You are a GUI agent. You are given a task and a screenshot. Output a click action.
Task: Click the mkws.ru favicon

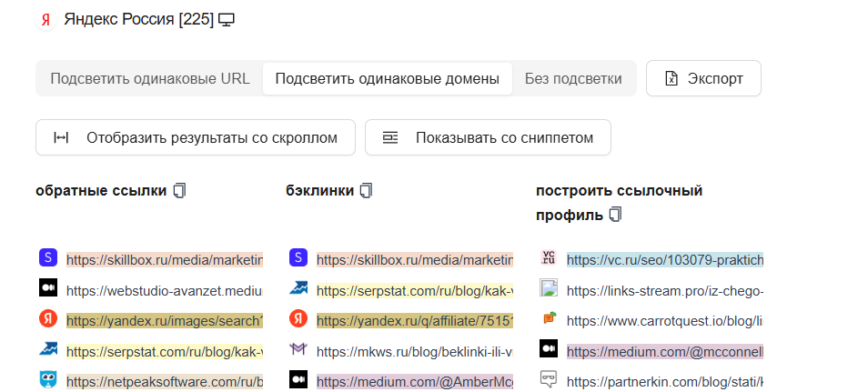(298, 349)
